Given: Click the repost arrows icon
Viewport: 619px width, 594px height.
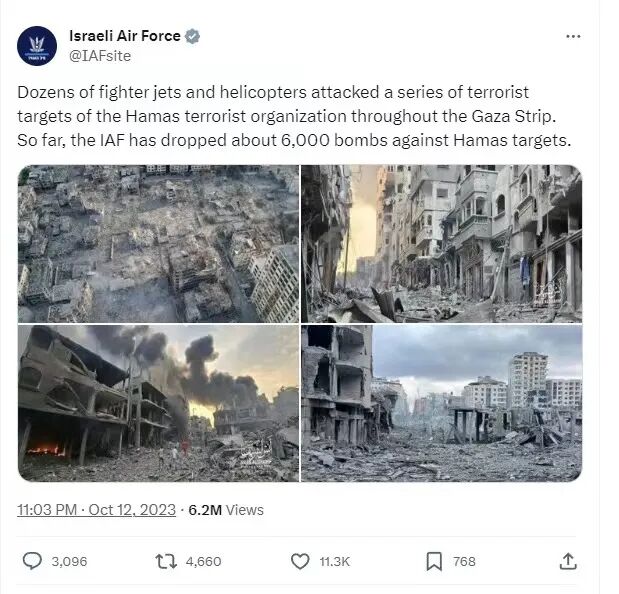Looking at the screenshot, I should coord(166,561).
